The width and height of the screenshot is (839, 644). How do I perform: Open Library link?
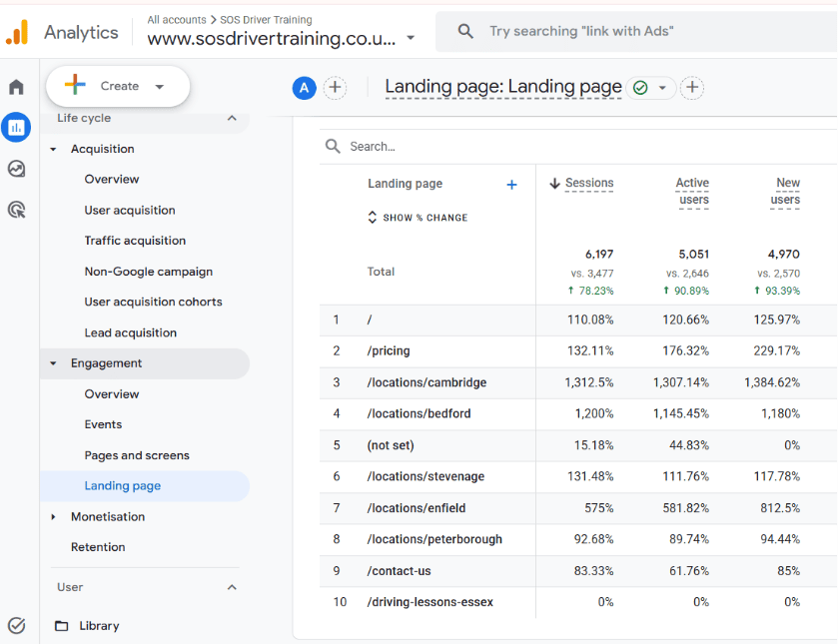(99, 626)
